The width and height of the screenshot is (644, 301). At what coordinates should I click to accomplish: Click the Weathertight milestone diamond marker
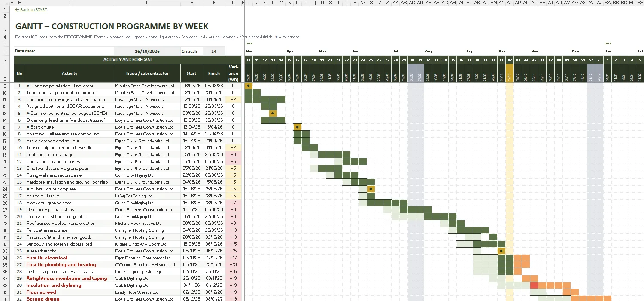tap(501, 251)
